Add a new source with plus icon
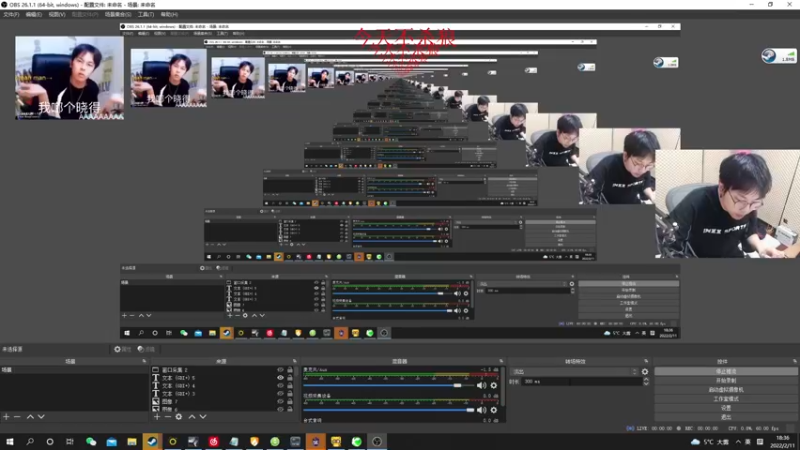Image resolution: width=800 pixels, height=450 pixels. pos(157,417)
